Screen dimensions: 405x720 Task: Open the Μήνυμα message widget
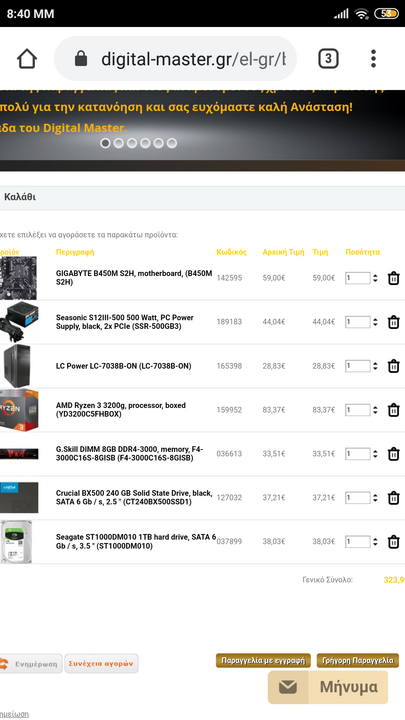point(328,687)
